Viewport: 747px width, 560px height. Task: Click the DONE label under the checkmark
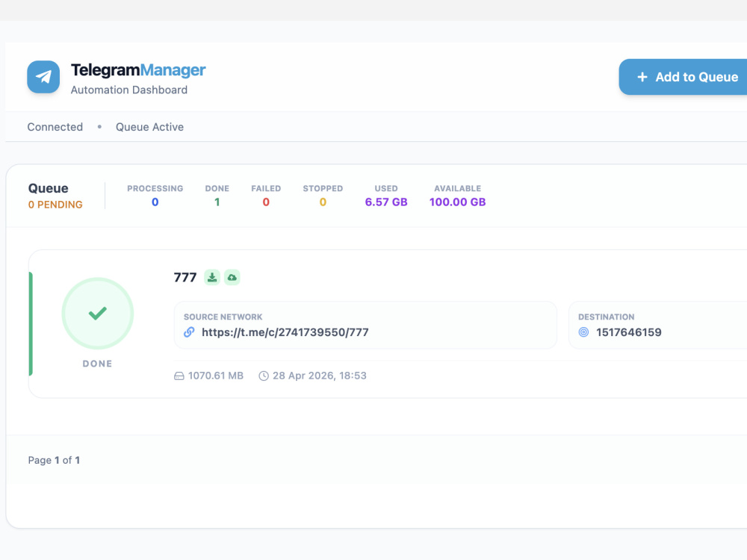(98, 364)
